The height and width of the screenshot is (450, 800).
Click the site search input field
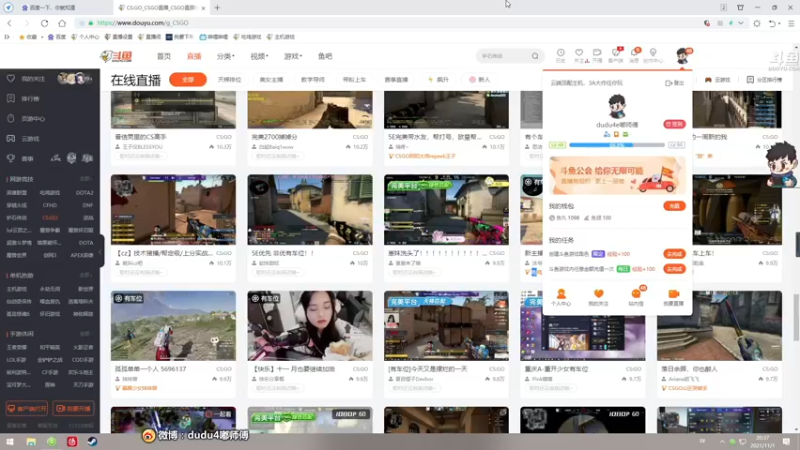(x=504, y=56)
